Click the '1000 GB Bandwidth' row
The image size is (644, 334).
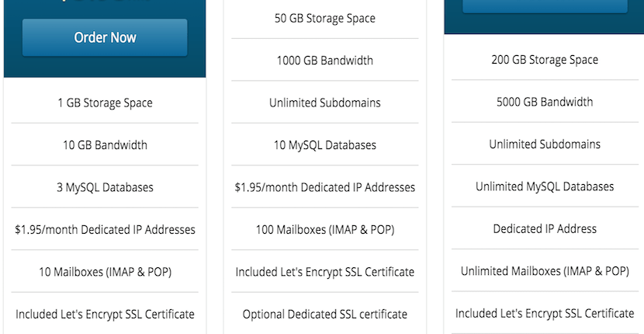click(325, 60)
